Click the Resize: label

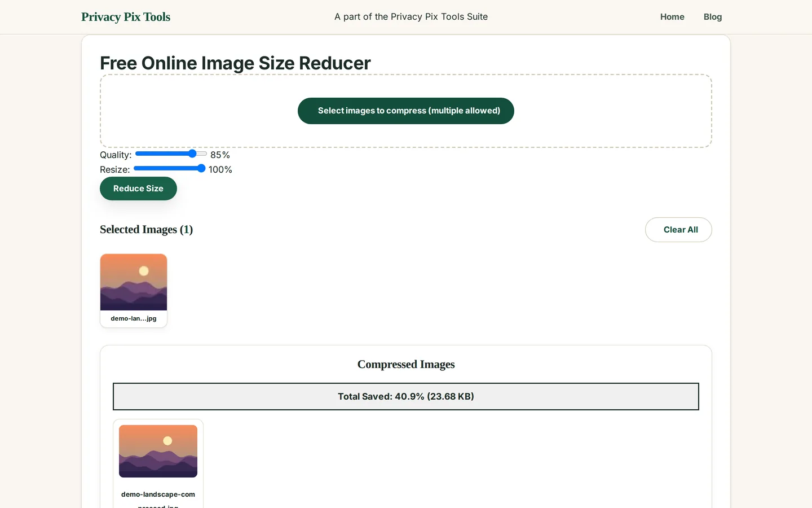coord(115,169)
